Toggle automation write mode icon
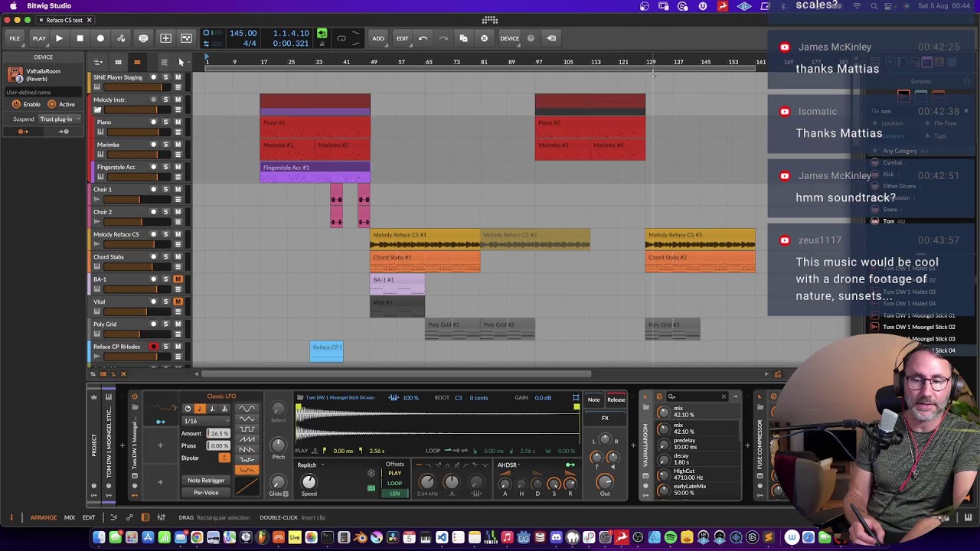 click(121, 38)
